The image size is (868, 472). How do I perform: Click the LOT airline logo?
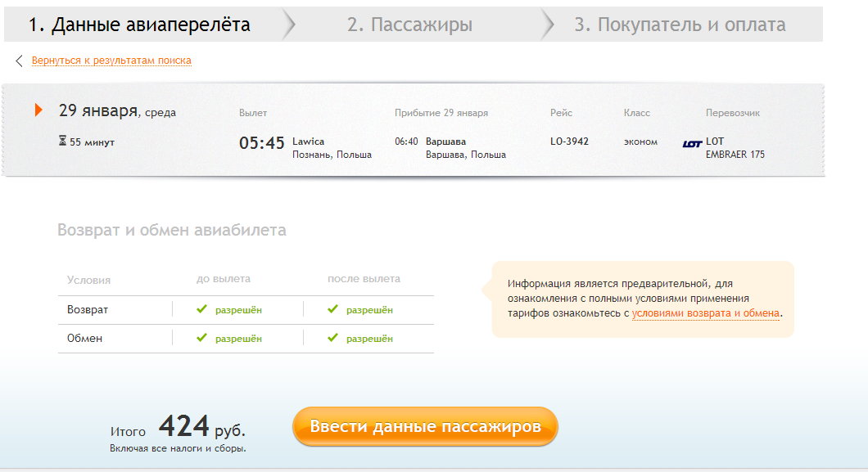tap(692, 144)
